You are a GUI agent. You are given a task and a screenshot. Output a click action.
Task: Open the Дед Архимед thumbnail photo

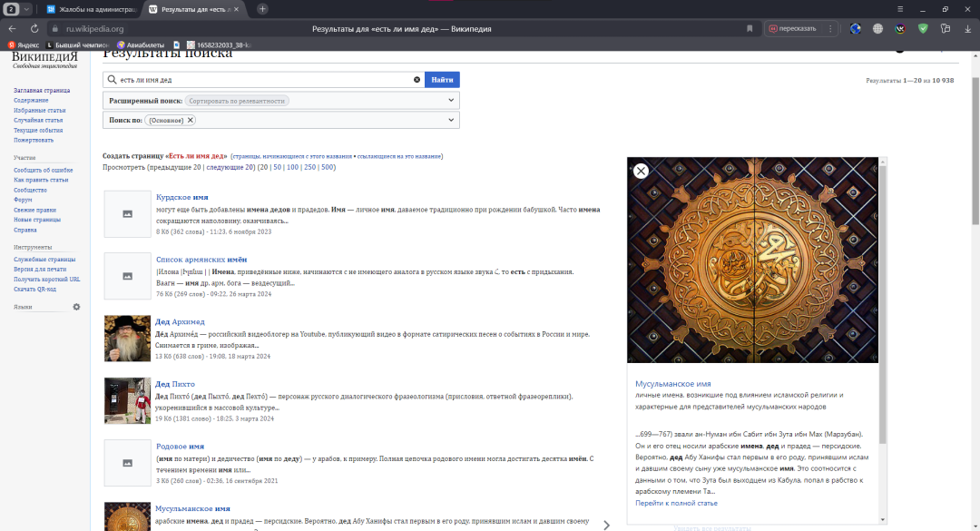(x=128, y=339)
